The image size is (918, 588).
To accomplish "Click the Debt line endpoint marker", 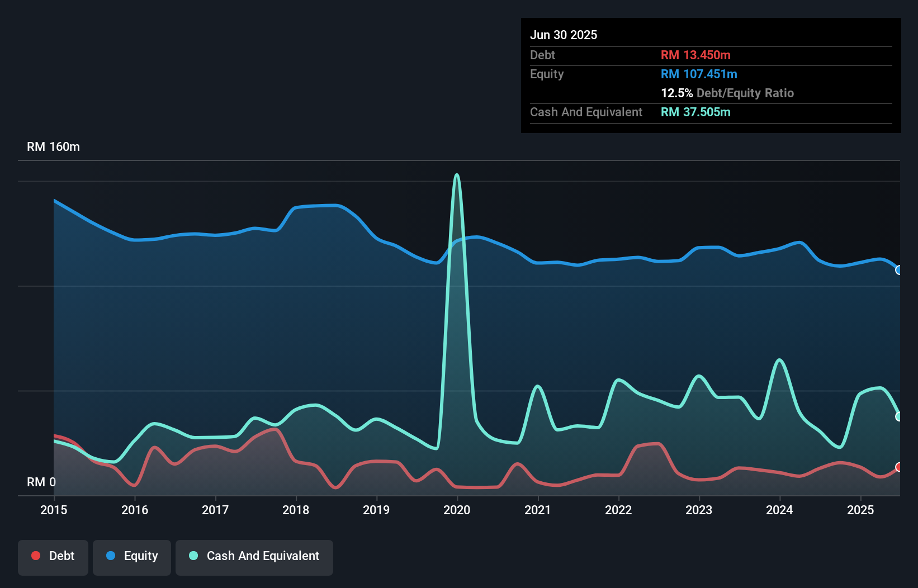I will pos(899,468).
